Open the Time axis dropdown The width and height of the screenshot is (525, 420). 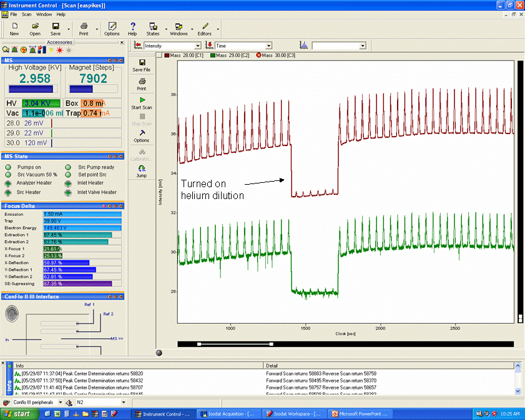pyautogui.click(x=269, y=46)
